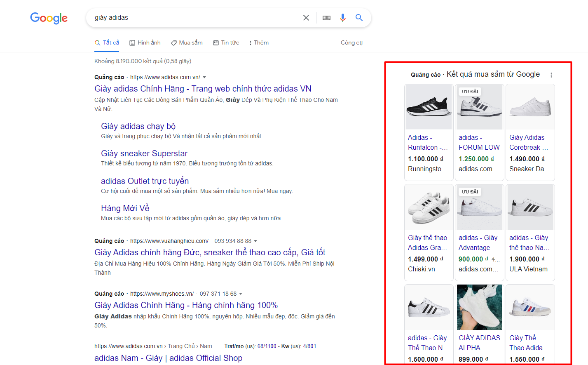The image size is (588, 365).
Task: Open the 'Giày sneaker Superstar' sitelink
Action: (144, 153)
